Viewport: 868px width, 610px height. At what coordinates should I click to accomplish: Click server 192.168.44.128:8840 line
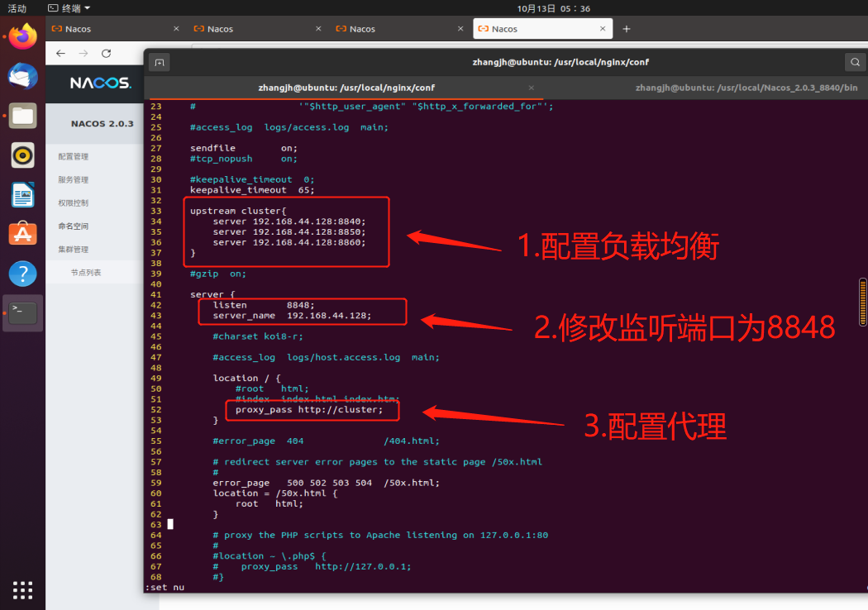(289, 222)
